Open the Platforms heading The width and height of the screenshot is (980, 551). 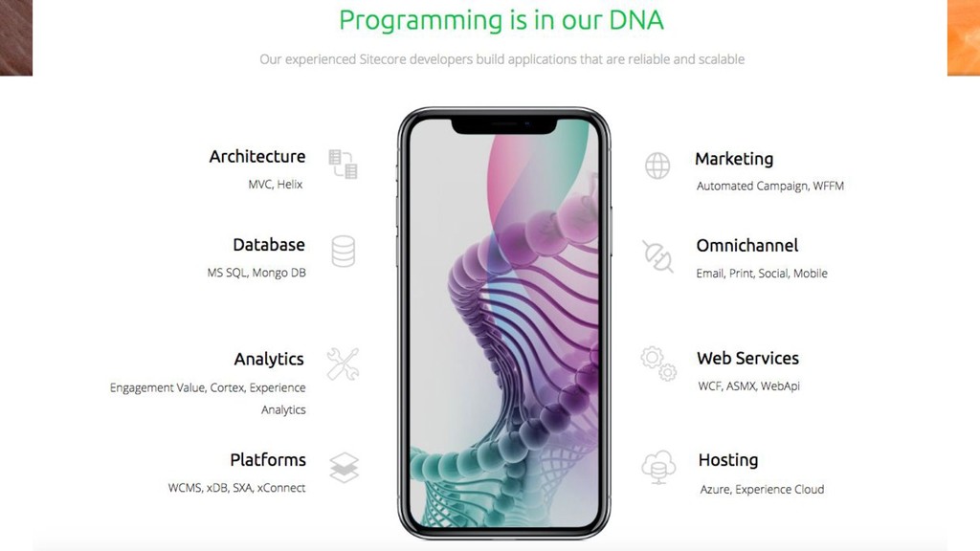[x=268, y=460]
